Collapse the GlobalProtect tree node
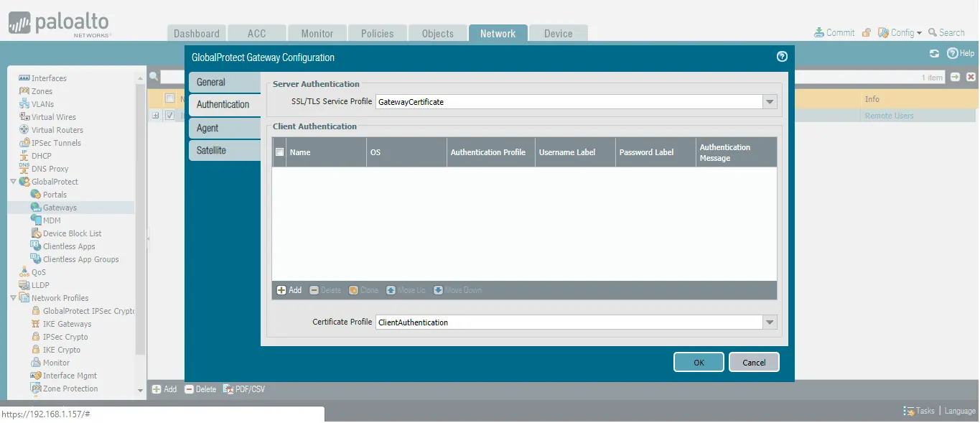Image resolution: width=980 pixels, height=423 pixels. pyautogui.click(x=13, y=182)
